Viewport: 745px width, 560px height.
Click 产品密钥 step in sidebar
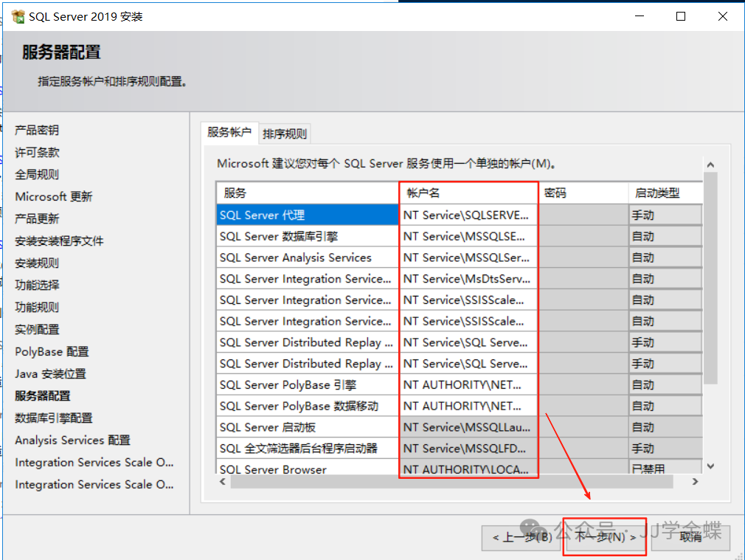[x=37, y=131]
